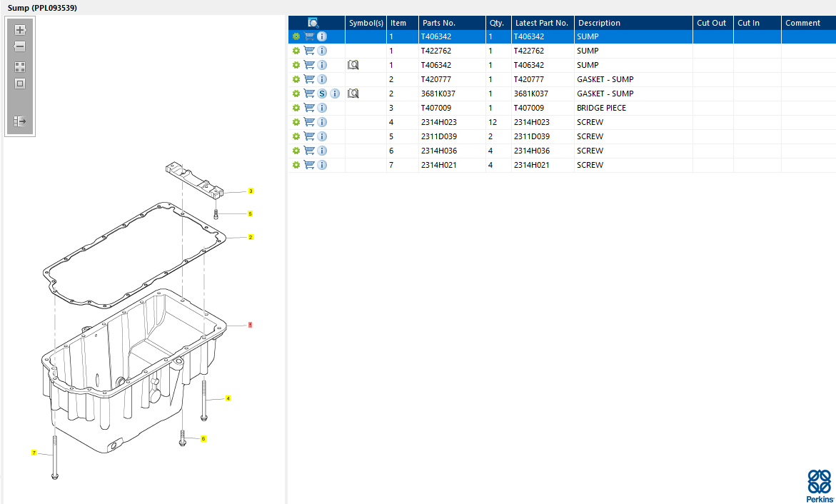The height and width of the screenshot is (504, 836).
Task: Click the gear icon for 2314H036
Action: (x=296, y=151)
